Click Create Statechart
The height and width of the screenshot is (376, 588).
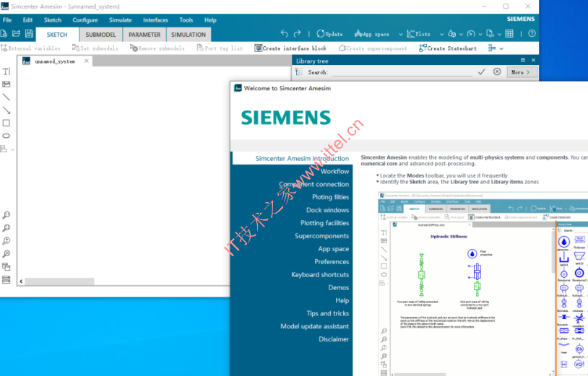[448, 48]
